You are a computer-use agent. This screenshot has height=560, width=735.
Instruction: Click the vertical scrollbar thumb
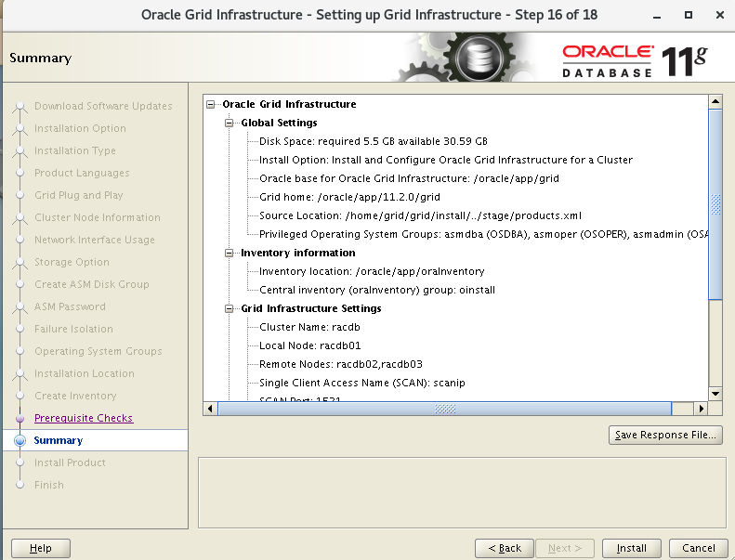point(715,204)
